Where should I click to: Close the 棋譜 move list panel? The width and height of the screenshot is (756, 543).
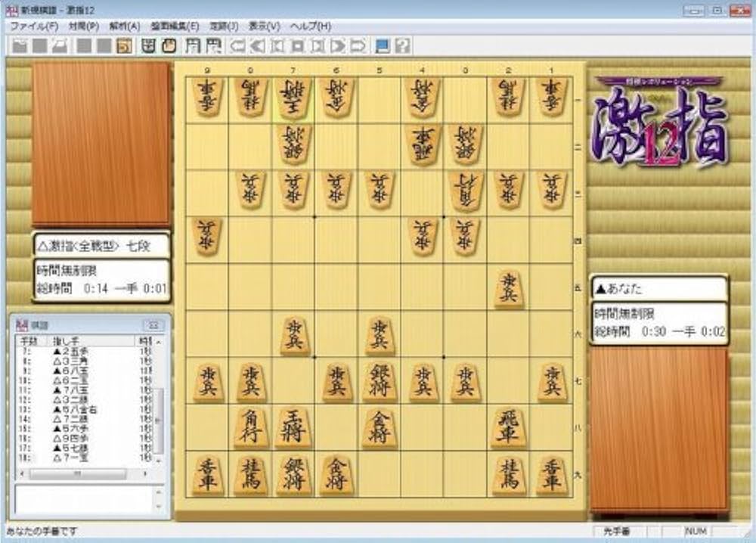point(153,325)
